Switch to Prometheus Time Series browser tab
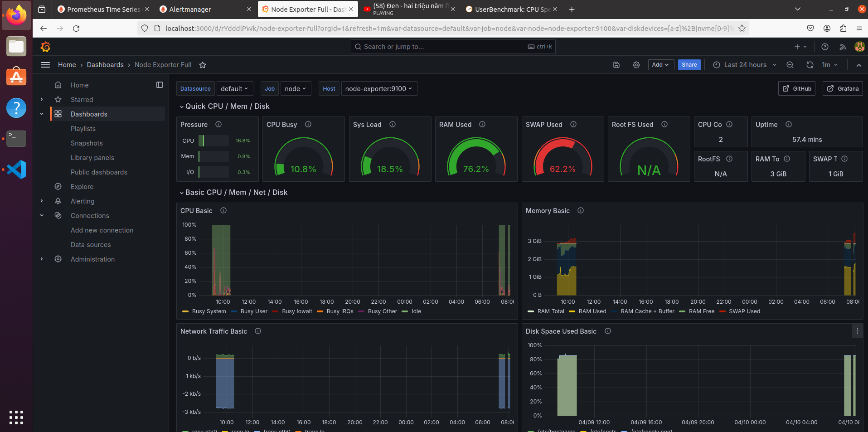The width and height of the screenshot is (868, 432). click(x=103, y=9)
